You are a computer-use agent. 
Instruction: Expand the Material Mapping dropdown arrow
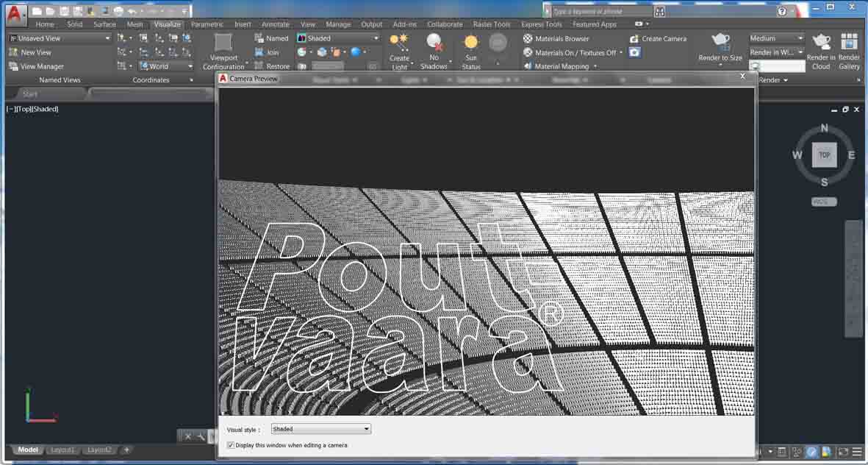pyautogui.click(x=595, y=66)
